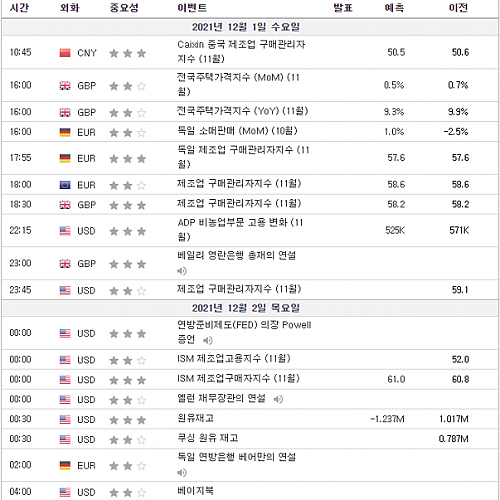This screenshot has height=500, width=500.
Task: Click EU flag in 18:00 EUR row
Action: [65, 185]
